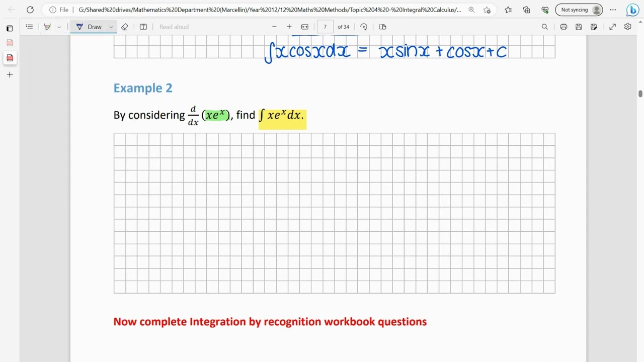
Task: Open Settings and more ellipsis menu
Action: click(x=613, y=10)
